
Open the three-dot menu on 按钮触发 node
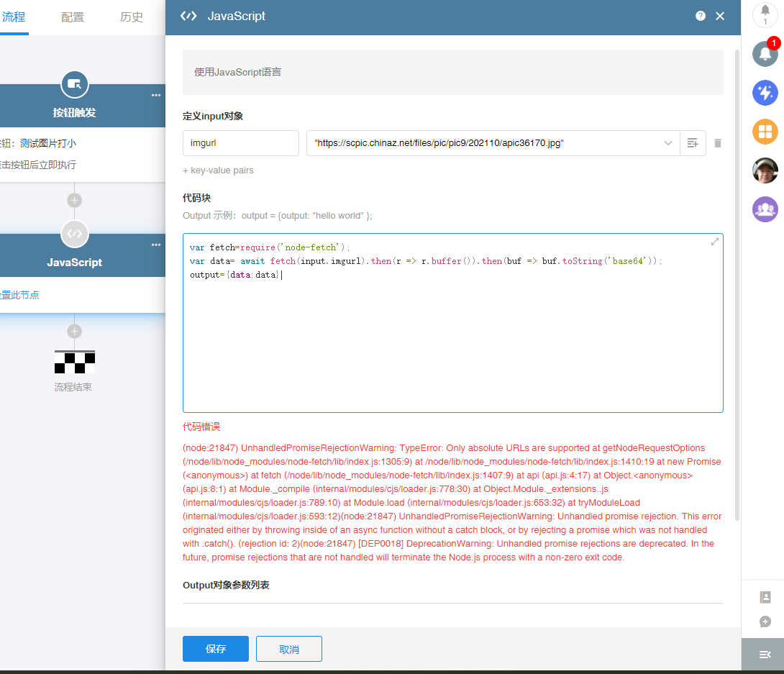pos(156,96)
